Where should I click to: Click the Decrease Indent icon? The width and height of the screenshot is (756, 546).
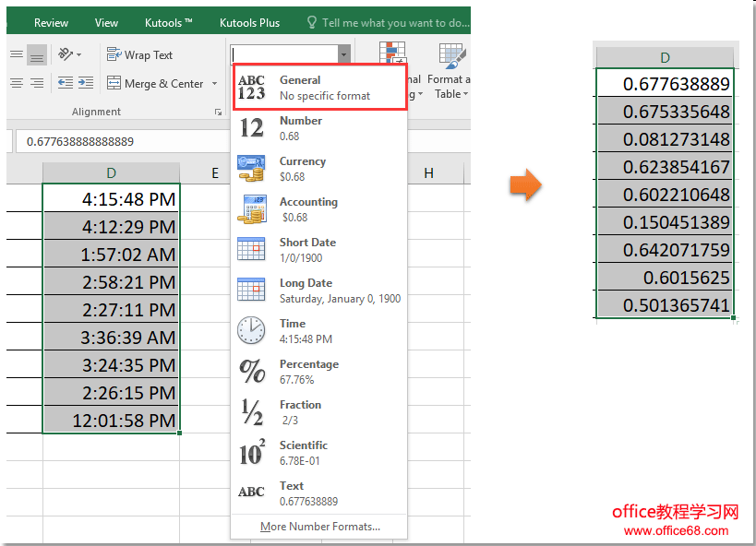point(66,83)
